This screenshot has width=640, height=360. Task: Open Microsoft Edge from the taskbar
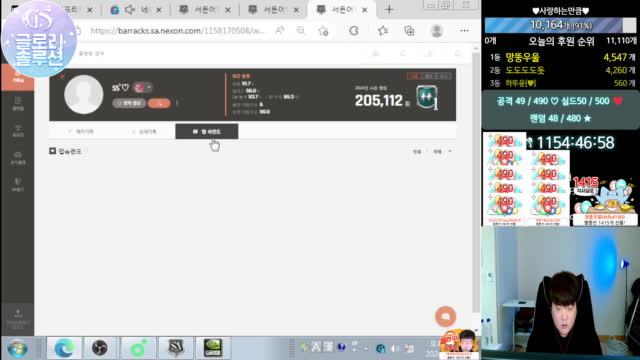coord(64,348)
